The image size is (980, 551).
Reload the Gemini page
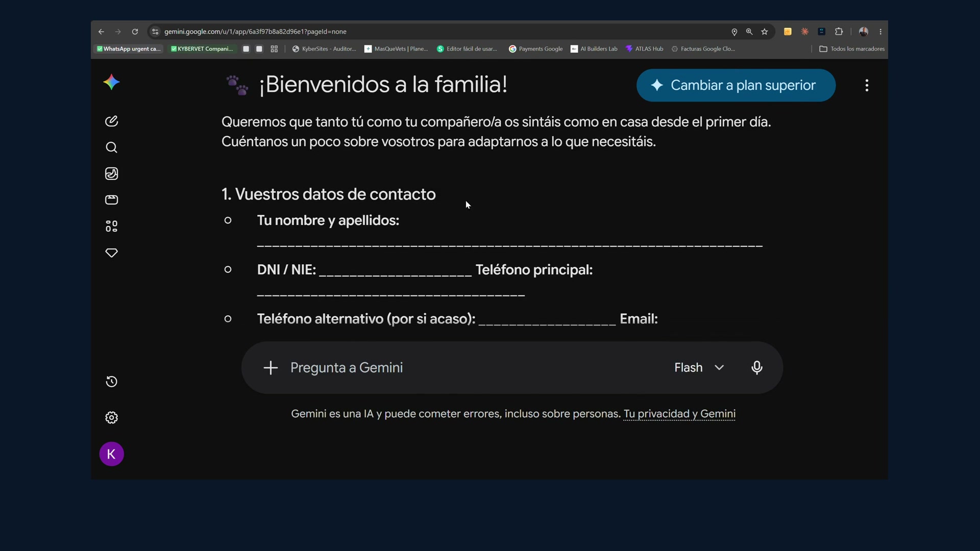[x=135, y=32]
